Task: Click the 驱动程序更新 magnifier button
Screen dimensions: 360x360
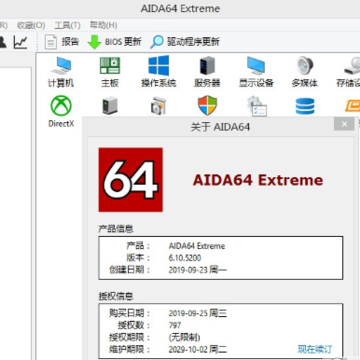Action: coord(185,42)
